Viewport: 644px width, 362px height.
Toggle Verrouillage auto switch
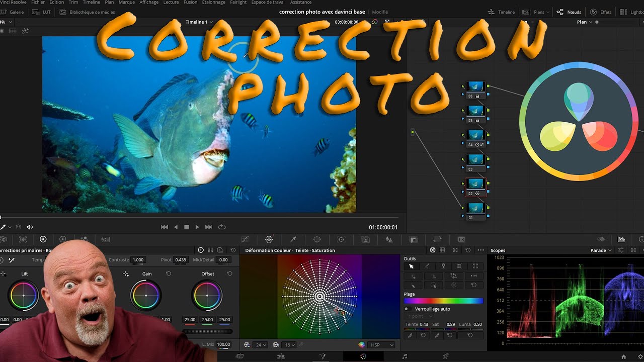(x=407, y=309)
